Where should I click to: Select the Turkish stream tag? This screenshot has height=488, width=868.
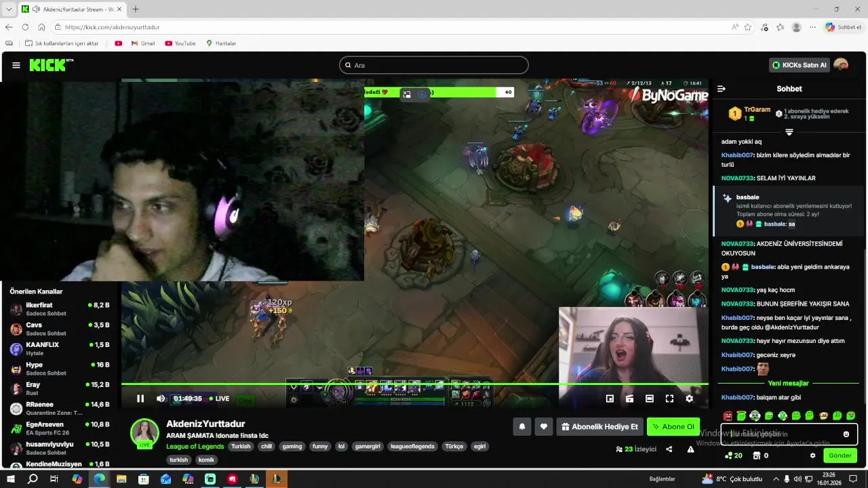tap(241, 447)
